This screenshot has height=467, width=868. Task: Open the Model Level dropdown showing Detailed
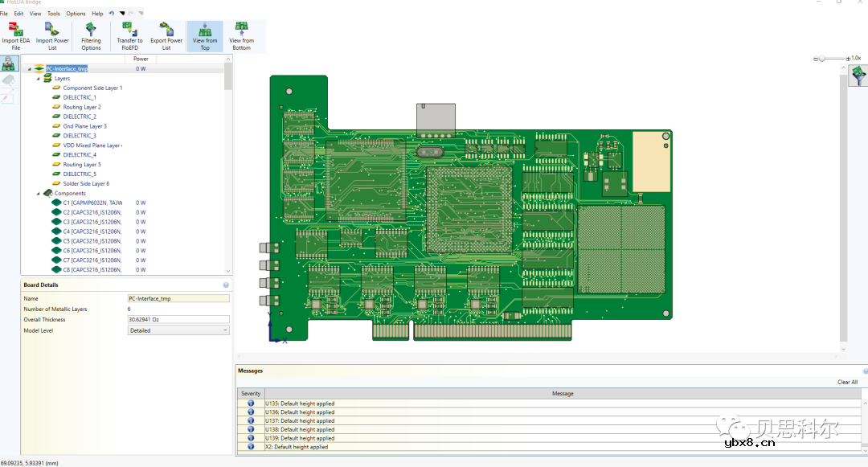226,330
